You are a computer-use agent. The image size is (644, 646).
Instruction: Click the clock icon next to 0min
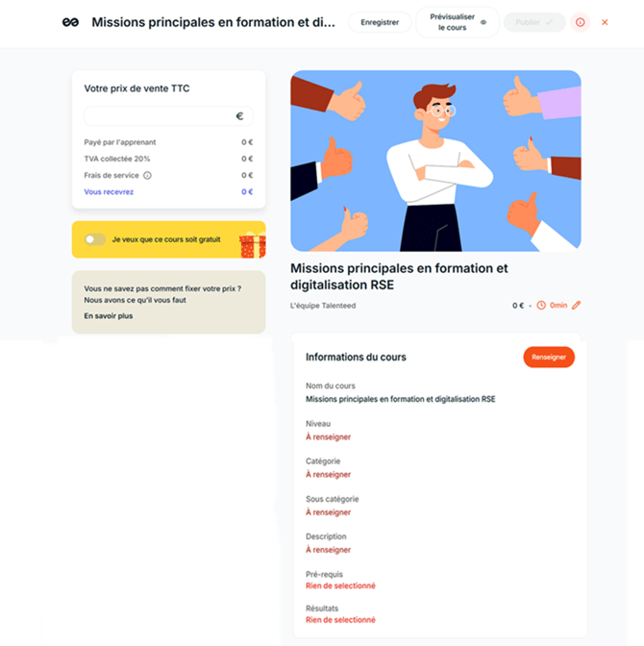pos(541,306)
